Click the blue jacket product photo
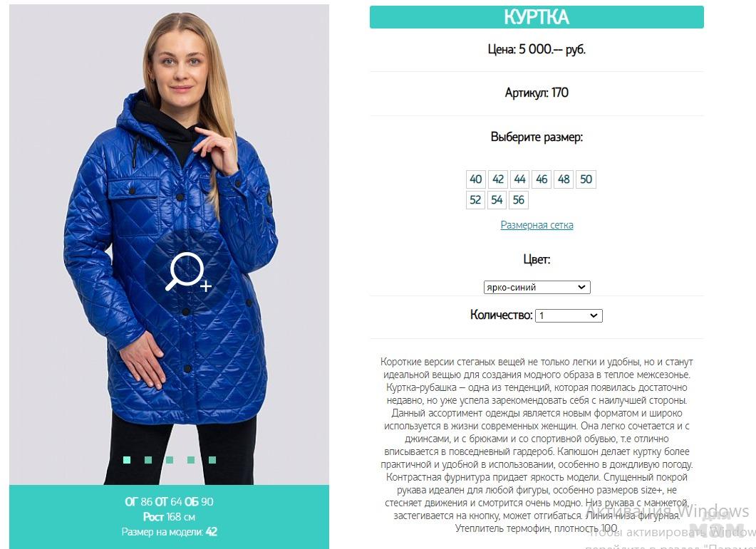The width and height of the screenshot is (756, 549). pyautogui.click(x=170, y=244)
